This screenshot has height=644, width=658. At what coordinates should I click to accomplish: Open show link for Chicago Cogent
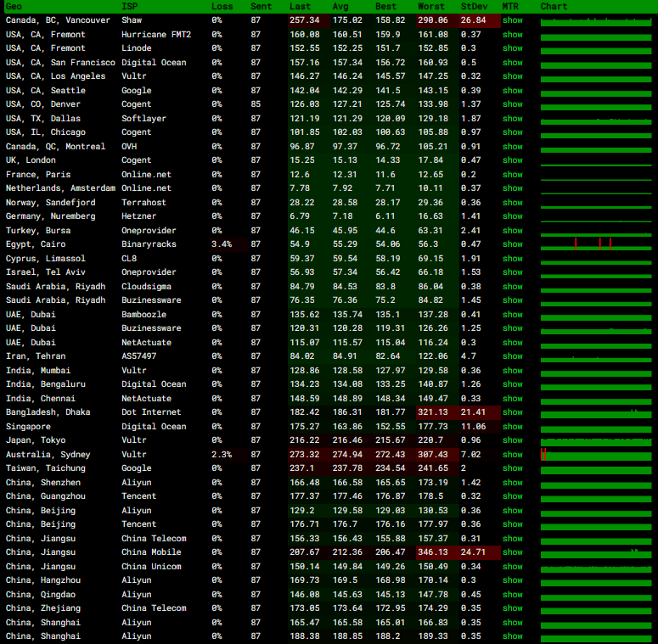(512, 132)
